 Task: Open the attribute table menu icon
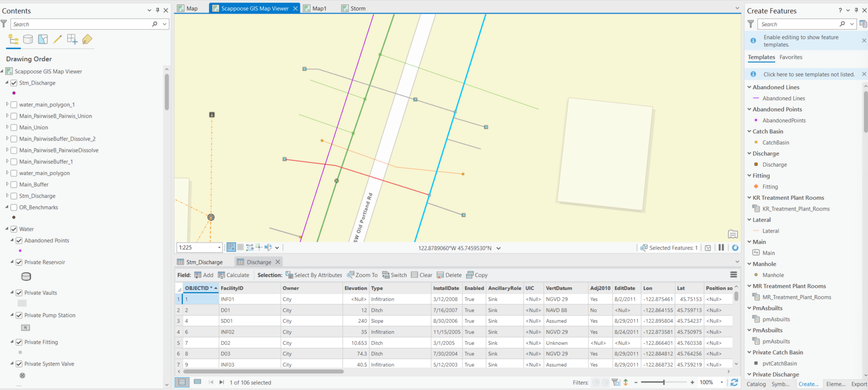tap(734, 275)
